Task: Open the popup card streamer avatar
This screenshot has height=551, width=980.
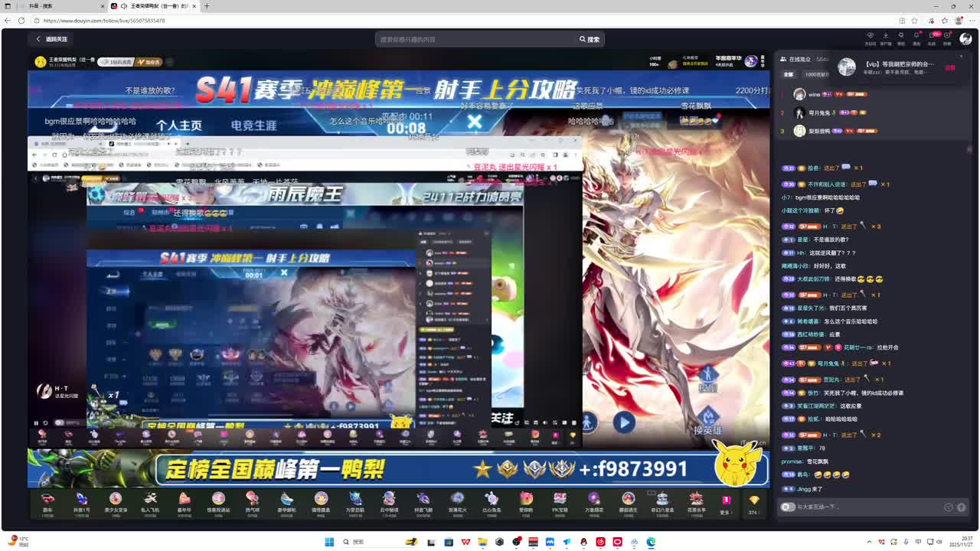Action: (846, 67)
